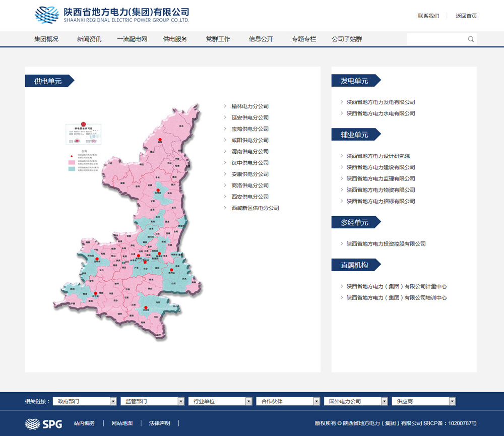Focus the search input field

click(436, 39)
